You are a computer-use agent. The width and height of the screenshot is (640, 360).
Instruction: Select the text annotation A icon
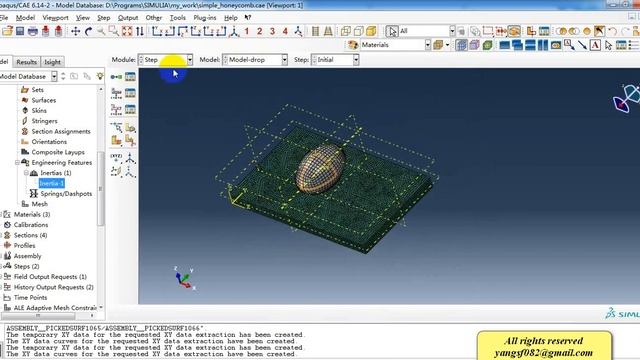(x=596, y=45)
